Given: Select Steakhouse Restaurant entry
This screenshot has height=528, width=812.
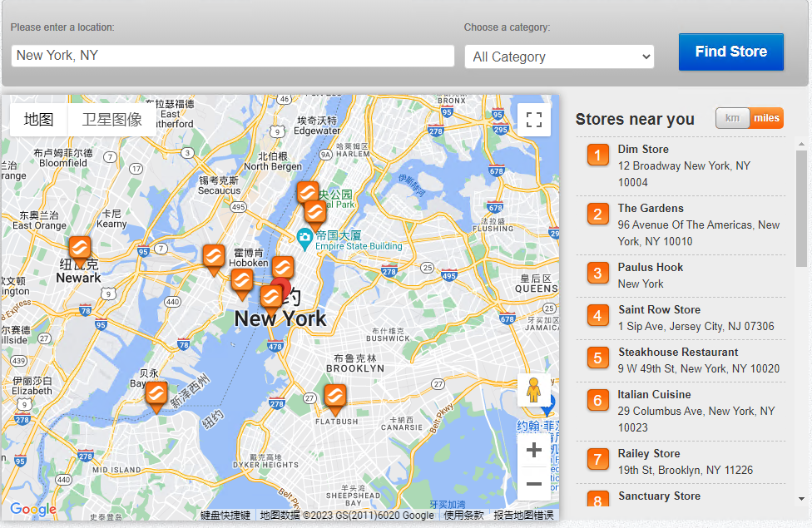Looking at the screenshot, I should coord(681,361).
